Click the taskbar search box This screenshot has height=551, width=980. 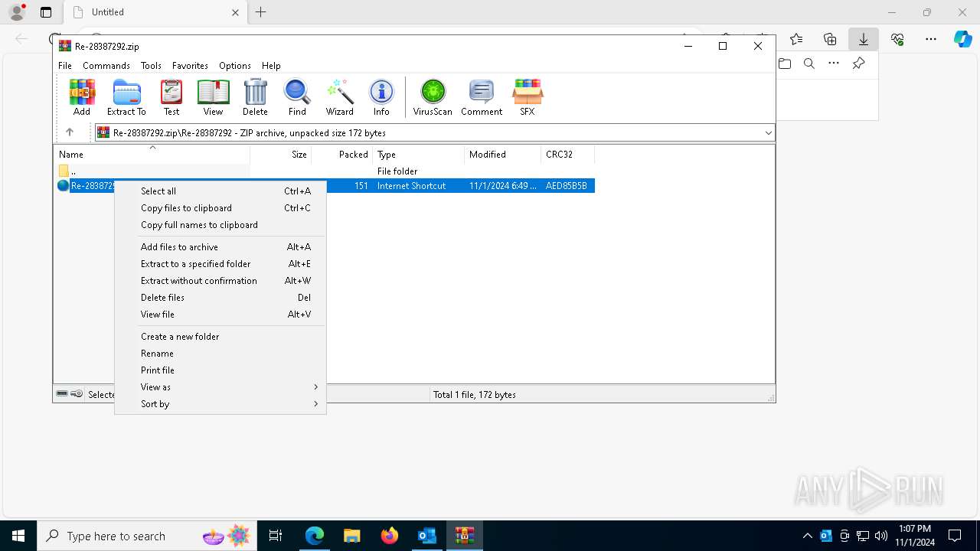[146, 536]
